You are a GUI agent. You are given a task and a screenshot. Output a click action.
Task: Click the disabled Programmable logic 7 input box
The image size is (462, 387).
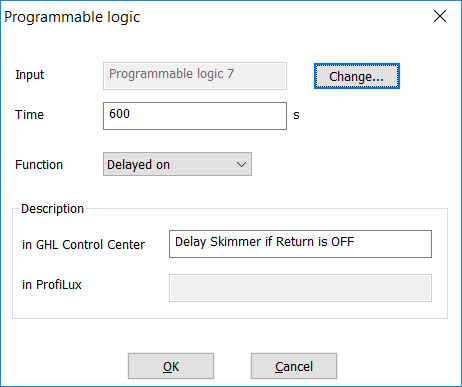click(x=195, y=76)
